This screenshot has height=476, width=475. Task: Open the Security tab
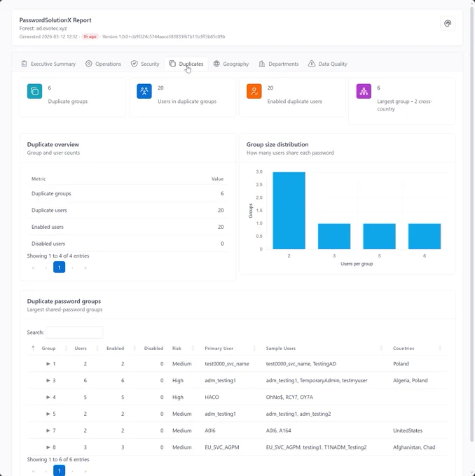pos(145,64)
